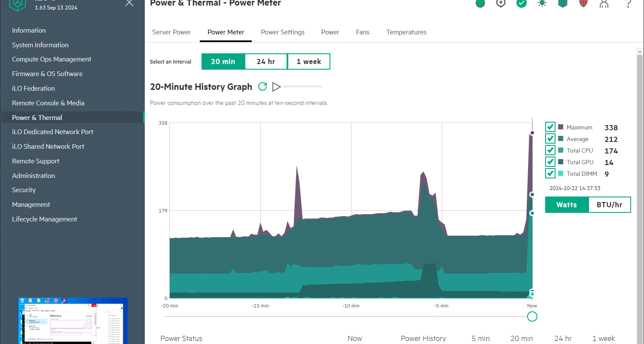This screenshot has height=344, width=644.
Task: Click the graph timeline slider handle
Action: 532,316
